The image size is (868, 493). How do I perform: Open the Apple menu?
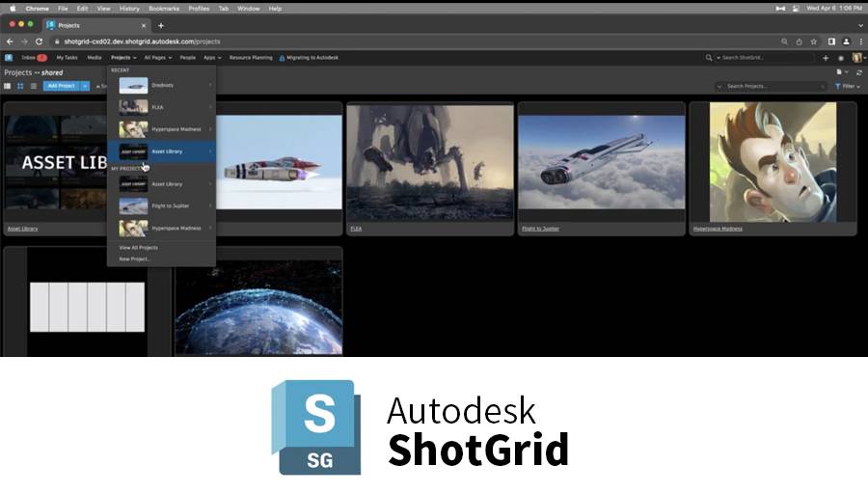pos(13,9)
